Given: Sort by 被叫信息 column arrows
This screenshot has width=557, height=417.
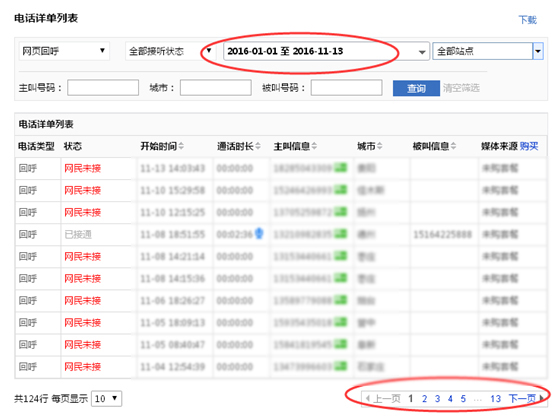Looking at the screenshot, I should [453, 146].
